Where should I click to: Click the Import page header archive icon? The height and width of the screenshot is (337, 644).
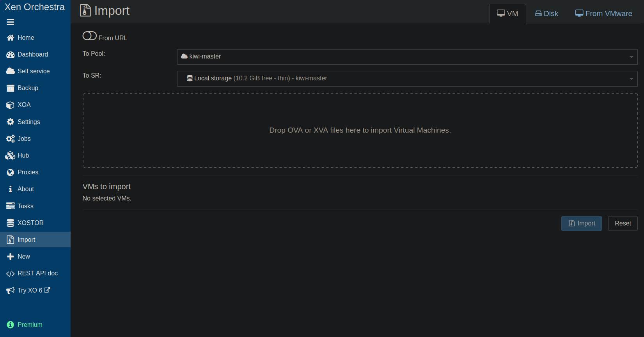tap(85, 11)
